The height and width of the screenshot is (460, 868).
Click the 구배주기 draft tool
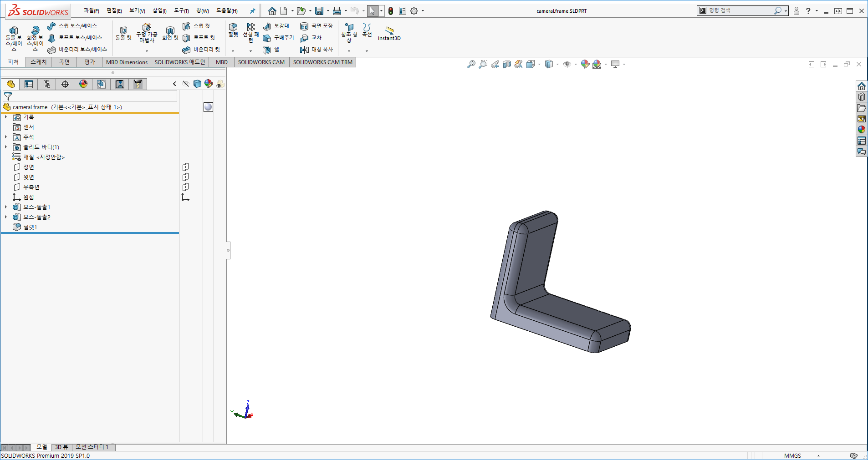tap(278, 38)
